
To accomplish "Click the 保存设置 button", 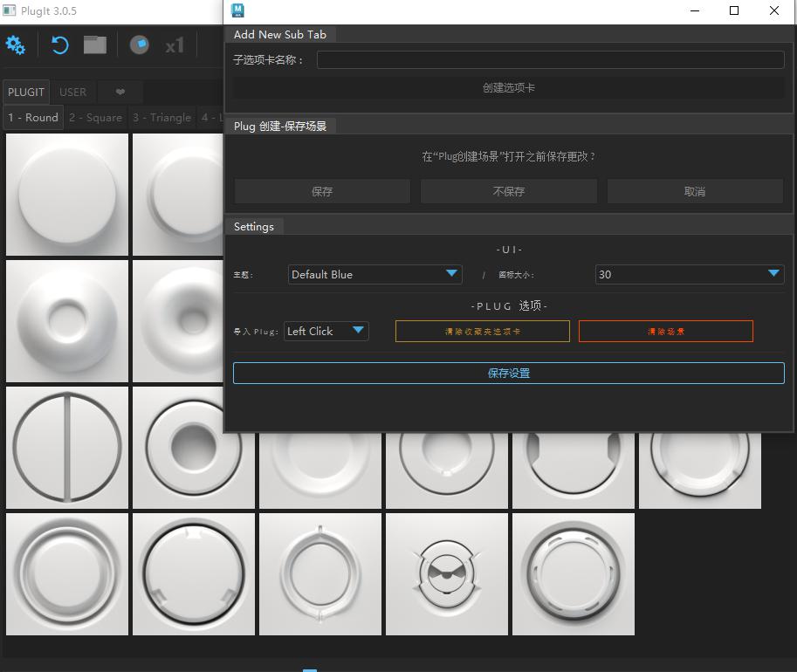I will (508, 374).
